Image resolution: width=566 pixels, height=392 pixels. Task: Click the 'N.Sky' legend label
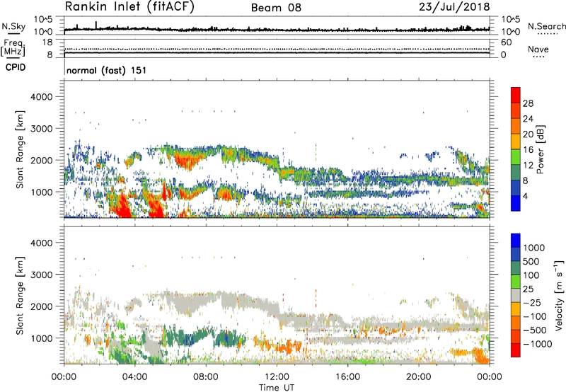click(13, 27)
